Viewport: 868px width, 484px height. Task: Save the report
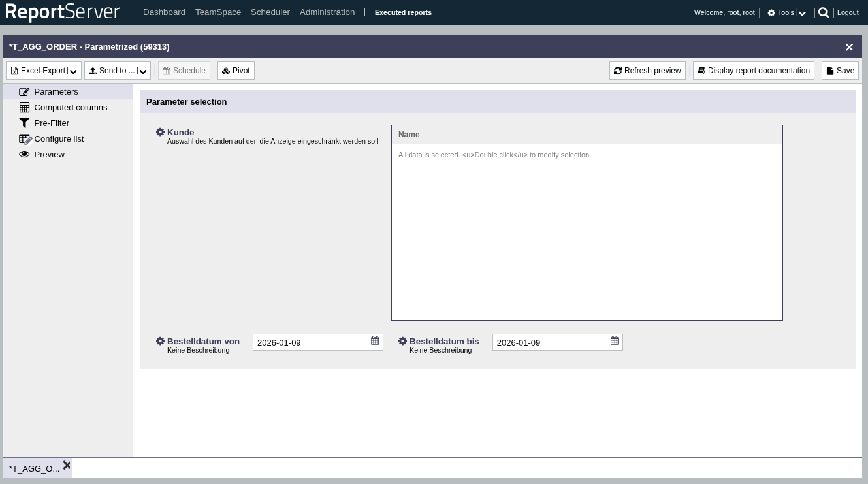point(840,71)
